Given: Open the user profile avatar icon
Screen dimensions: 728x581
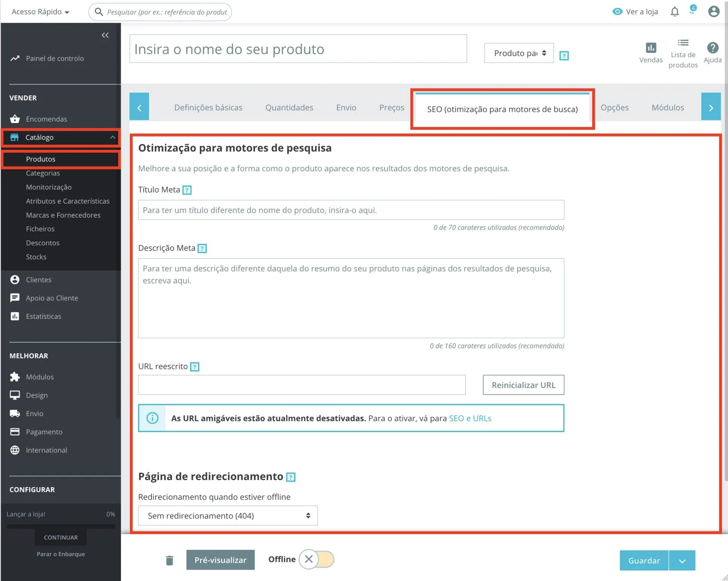Looking at the screenshot, I should tap(714, 11).
